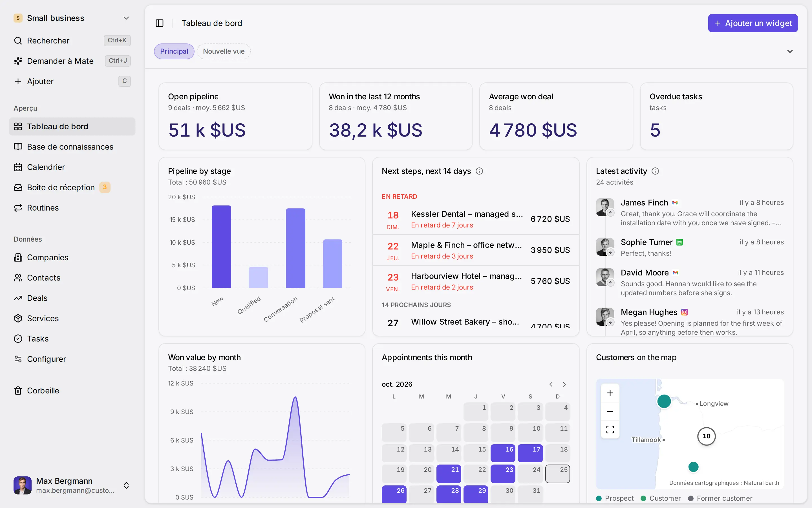Click the Rechercher search icon

18,41
